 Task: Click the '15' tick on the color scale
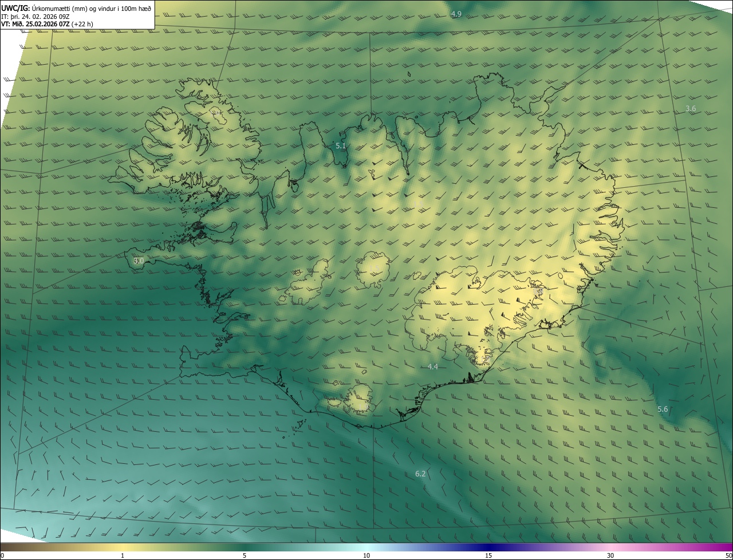[x=488, y=555]
